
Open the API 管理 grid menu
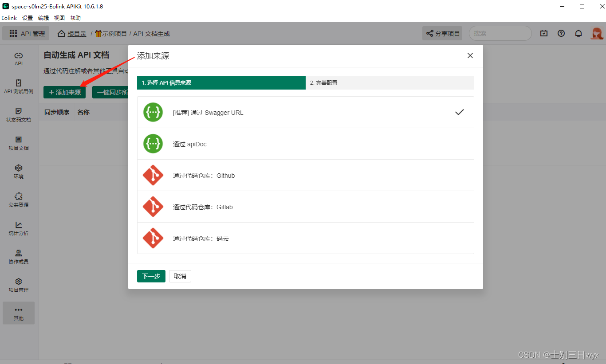pyautogui.click(x=27, y=33)
